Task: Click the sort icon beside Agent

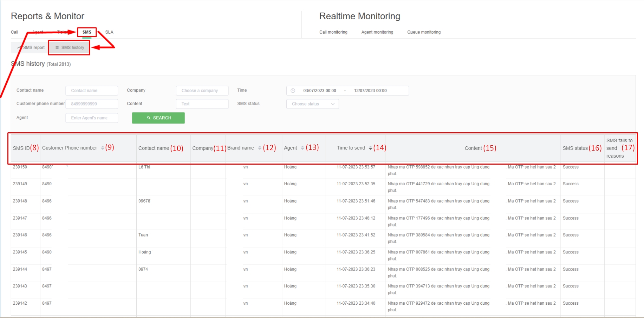Action: click(x=303, y=148)
